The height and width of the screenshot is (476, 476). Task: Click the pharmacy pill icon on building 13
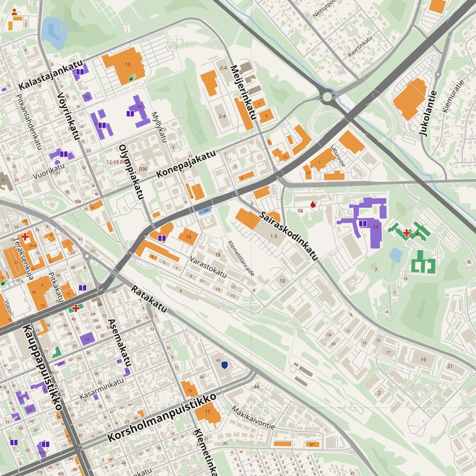pyautogui.click(x=132, y=78)
